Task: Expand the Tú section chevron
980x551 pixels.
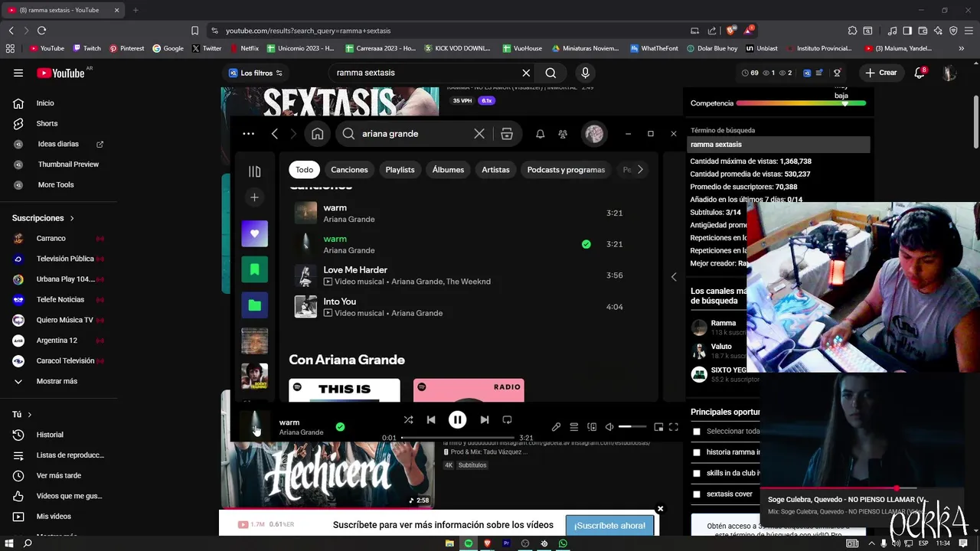Action: coord(30,414)
